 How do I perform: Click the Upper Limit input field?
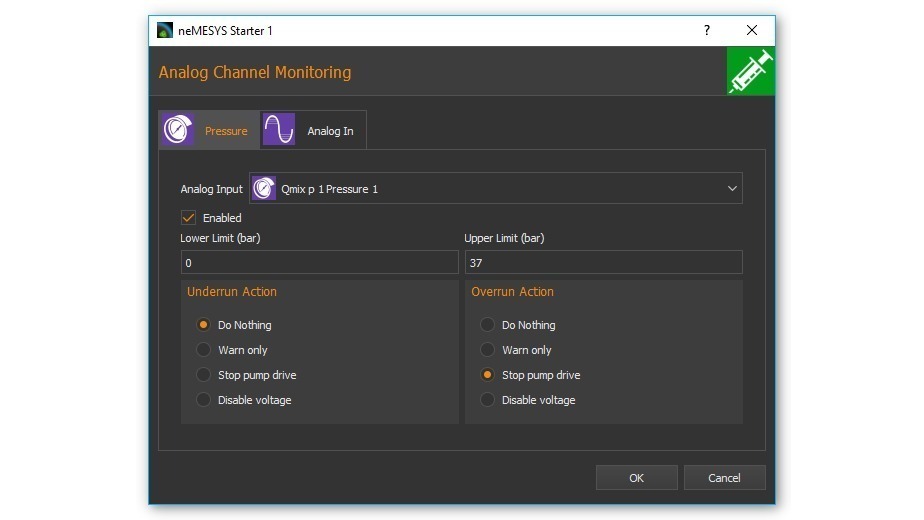pos(603,262)
